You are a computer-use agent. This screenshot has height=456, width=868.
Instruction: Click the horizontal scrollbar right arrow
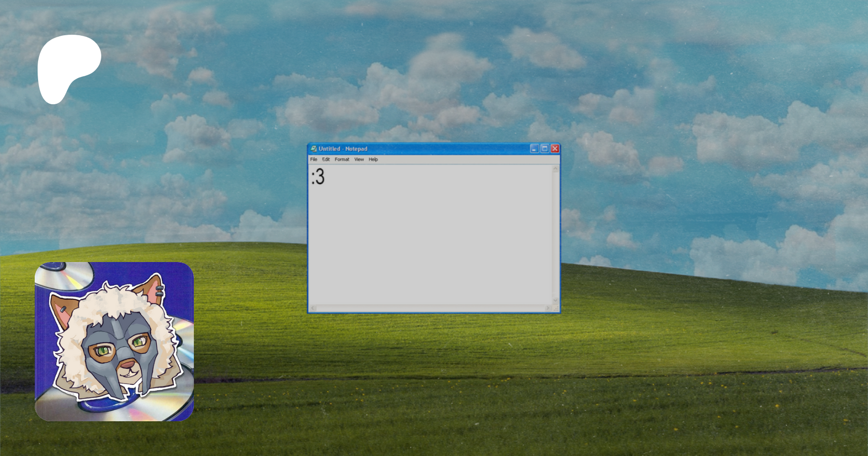(548, 308)
